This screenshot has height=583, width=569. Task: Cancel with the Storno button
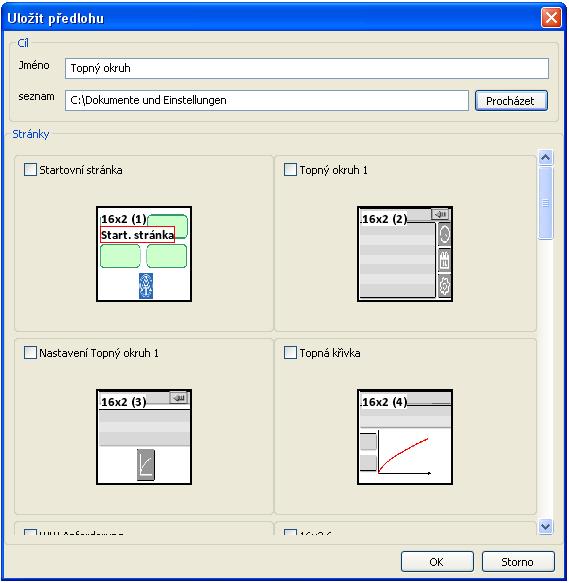coord(518,561)
